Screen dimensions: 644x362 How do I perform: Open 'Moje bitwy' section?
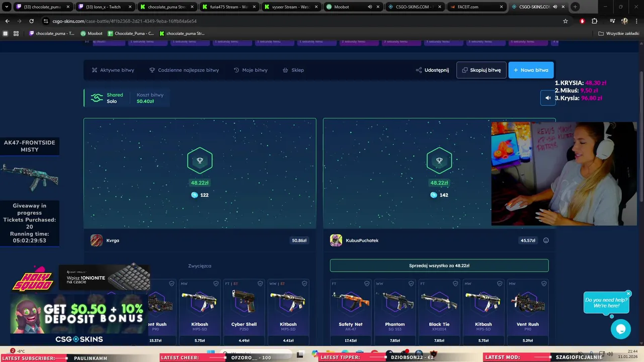pyautogui.click(x=251, y=70)
